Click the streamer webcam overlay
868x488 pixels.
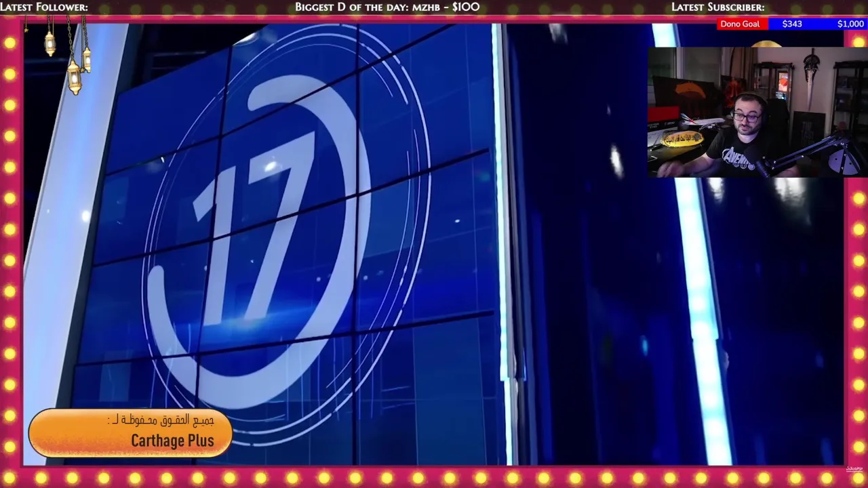click(757, 113)
